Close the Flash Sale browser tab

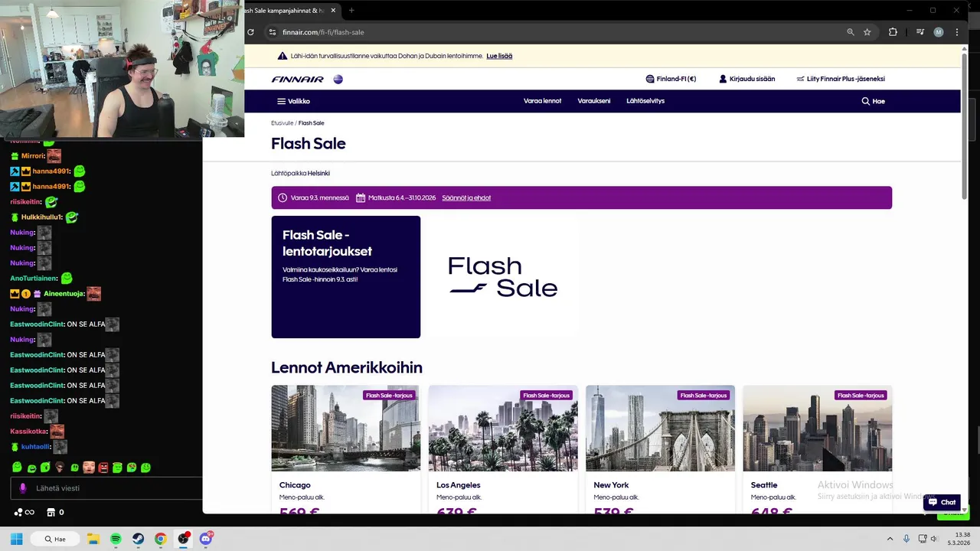point(333,10)
